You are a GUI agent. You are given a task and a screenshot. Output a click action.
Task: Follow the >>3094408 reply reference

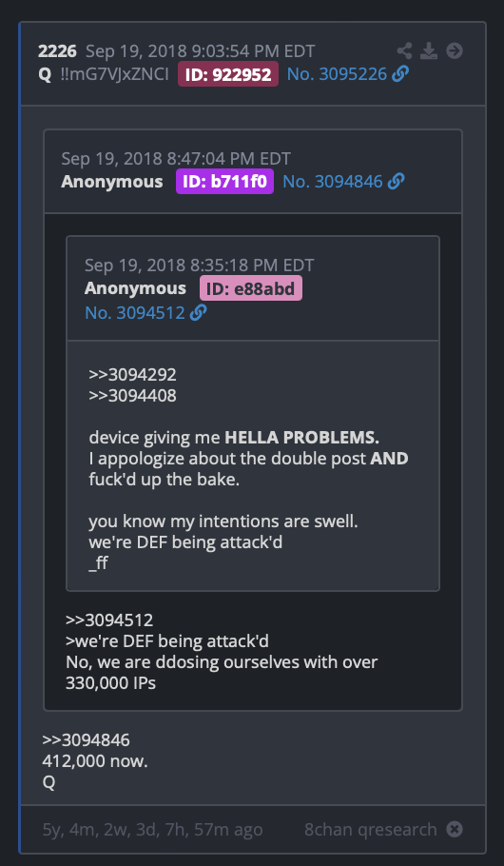click(x=132, y=396)
